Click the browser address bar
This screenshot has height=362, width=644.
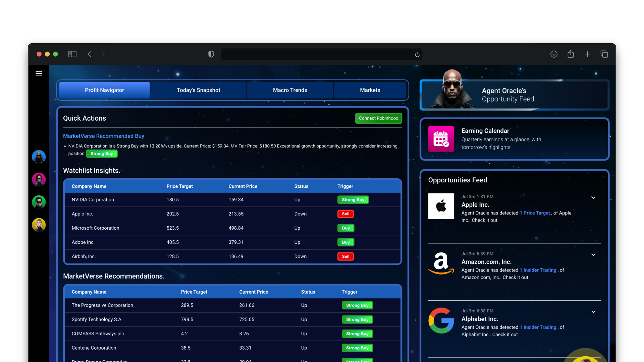321,54
